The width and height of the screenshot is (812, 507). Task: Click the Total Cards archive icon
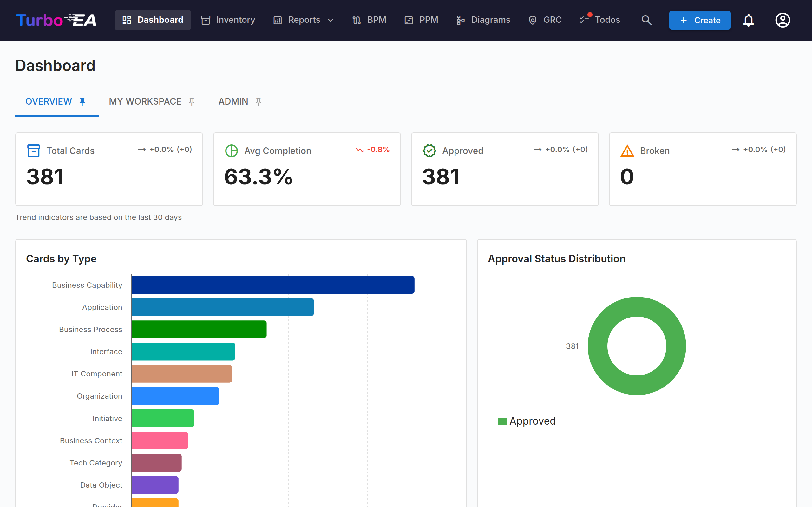point(33,151)
